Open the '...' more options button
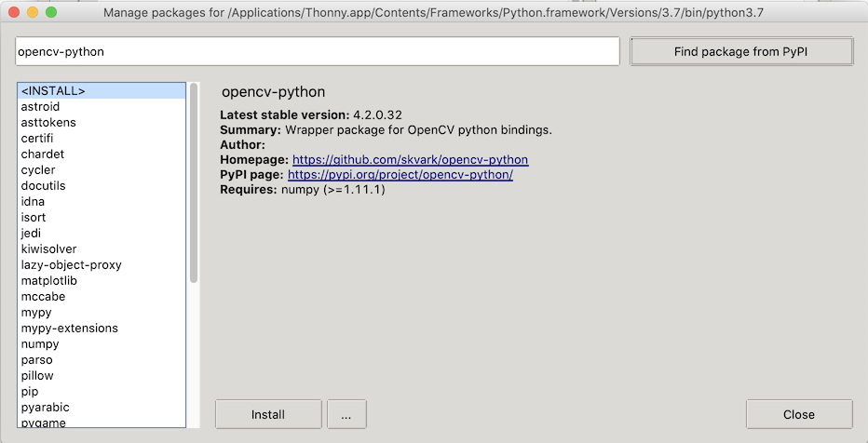This screenshot has width=868, height=443. [346, 414]
